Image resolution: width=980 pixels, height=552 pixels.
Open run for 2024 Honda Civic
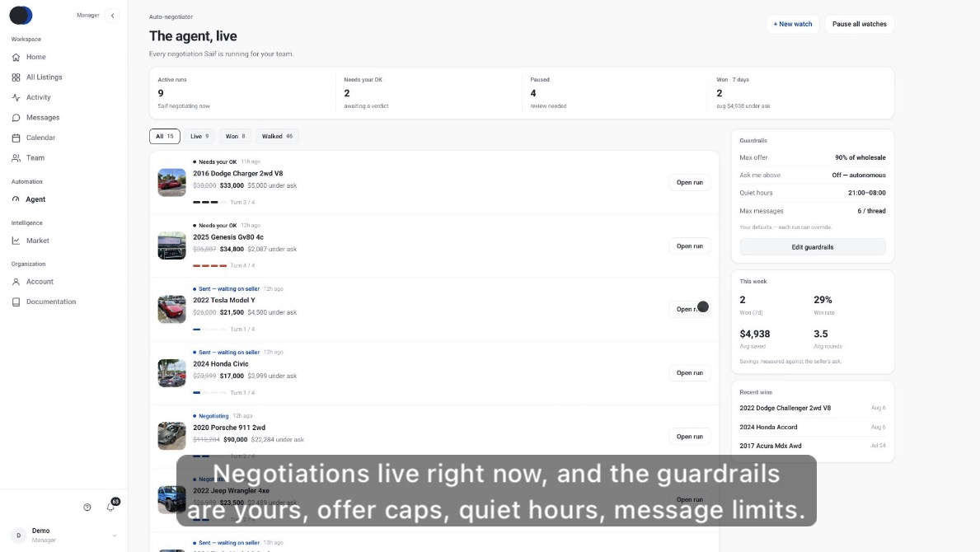coord(689,372)
